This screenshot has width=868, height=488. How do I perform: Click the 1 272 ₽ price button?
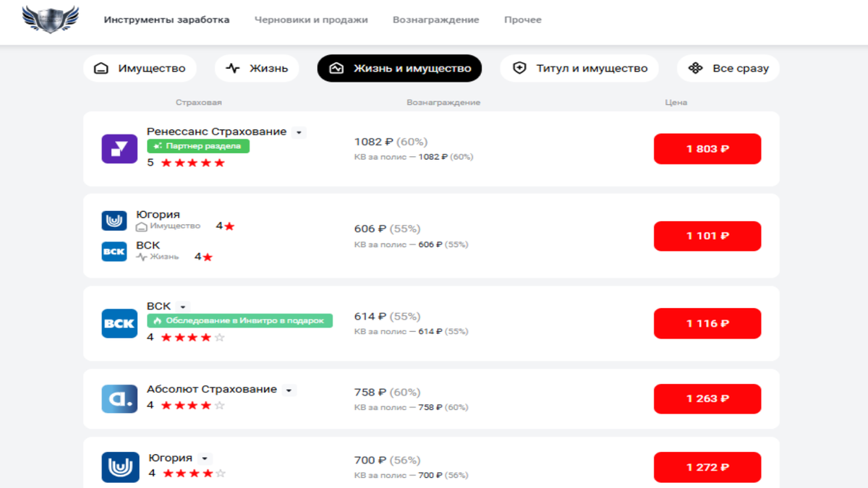point(707,467)
